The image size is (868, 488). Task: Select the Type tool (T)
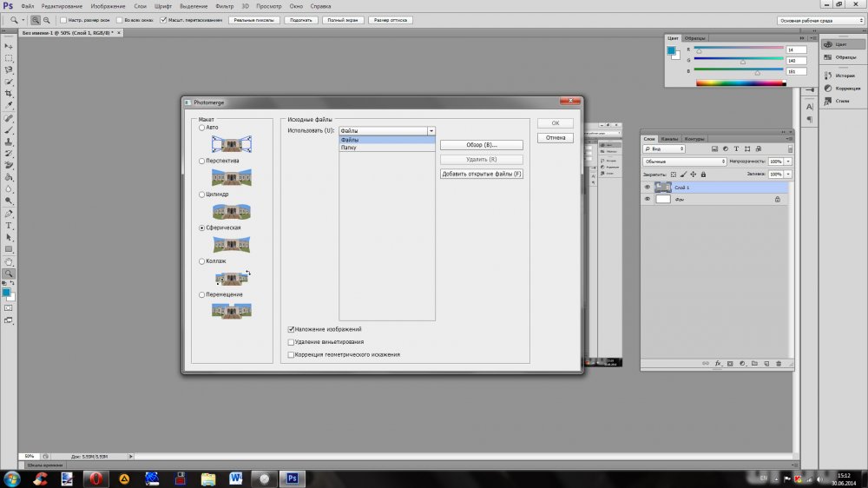(9, 225)
